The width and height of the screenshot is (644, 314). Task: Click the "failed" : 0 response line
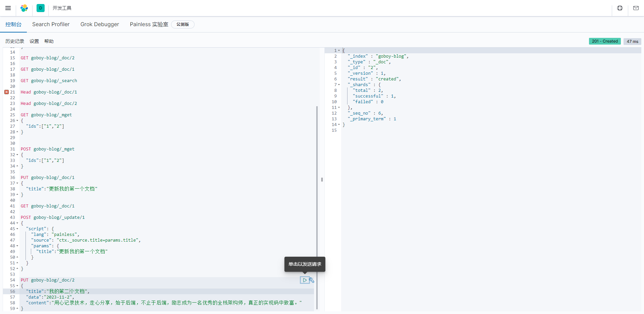tap(368, 102)
